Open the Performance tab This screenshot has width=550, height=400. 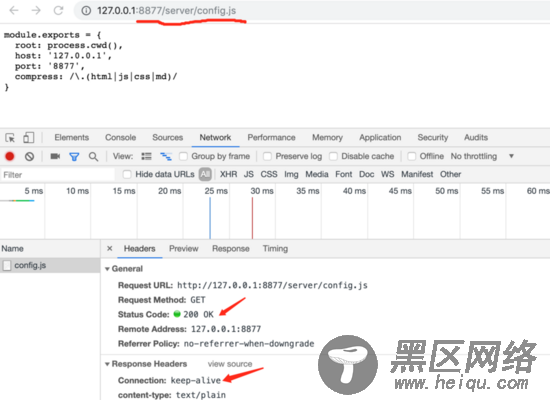pos(271,138)
